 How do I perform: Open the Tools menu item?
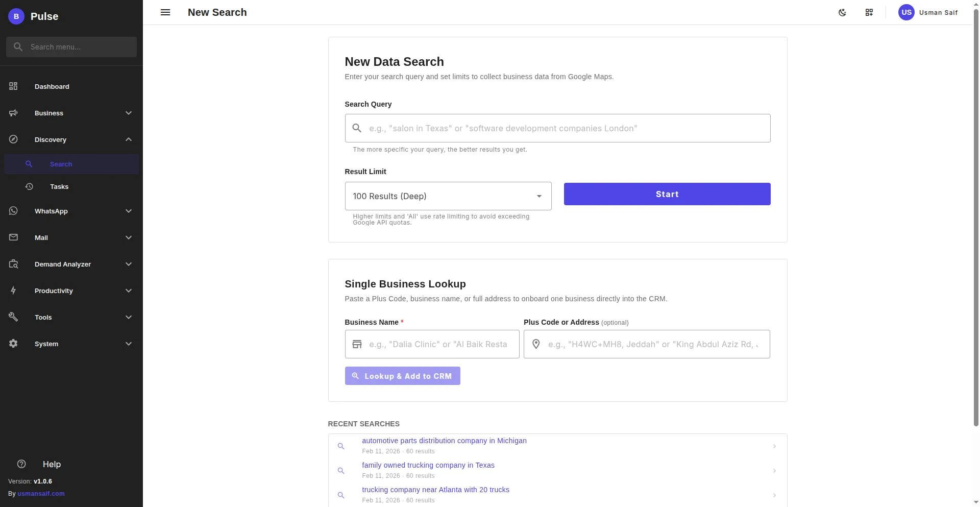point(71,317)
